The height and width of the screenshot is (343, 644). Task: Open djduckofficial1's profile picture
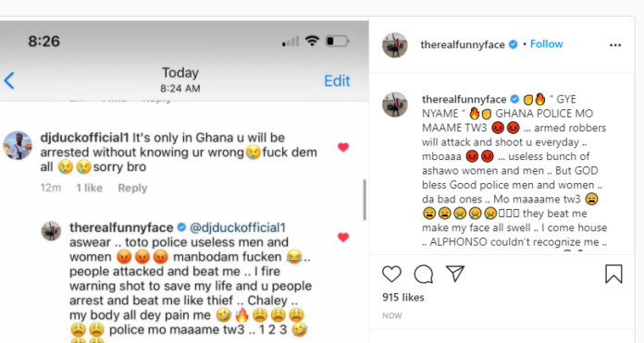pyautogui.click(x=18, y=145)
